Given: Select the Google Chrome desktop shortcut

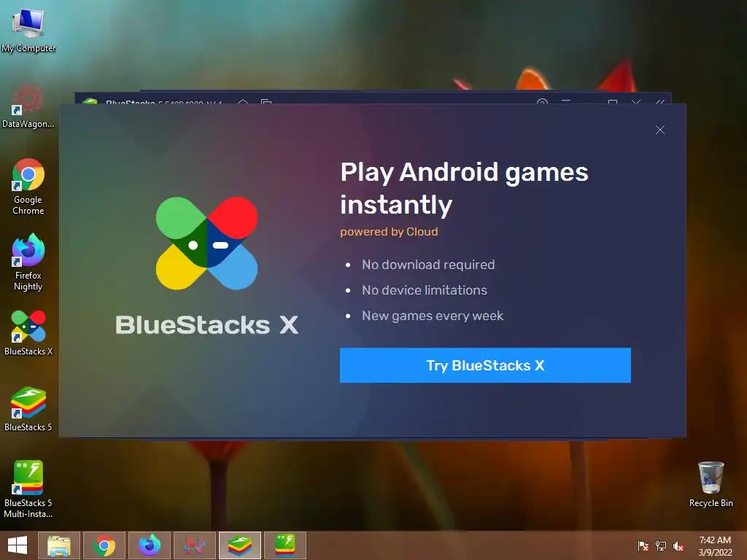Looking at the screenshot, I should 28,187.
